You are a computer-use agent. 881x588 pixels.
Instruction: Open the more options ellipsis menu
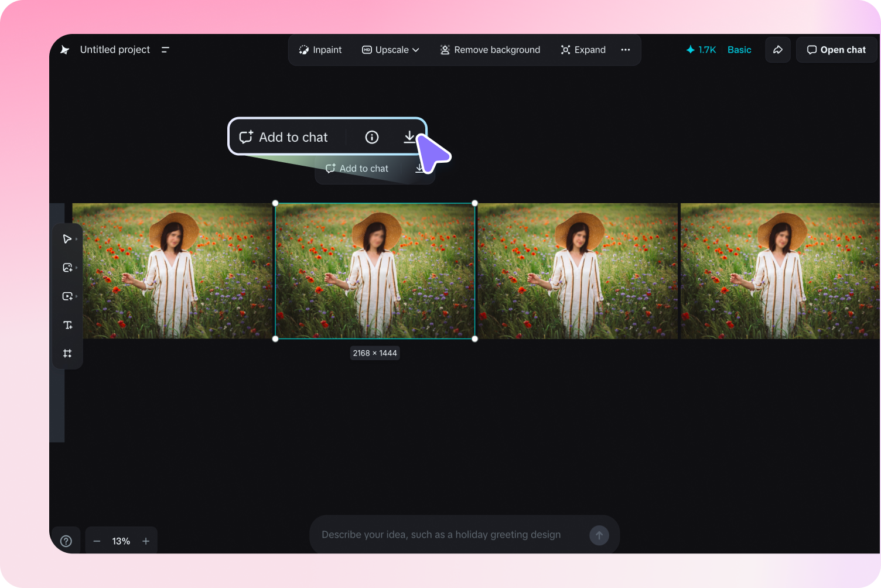tap(625, 50)
